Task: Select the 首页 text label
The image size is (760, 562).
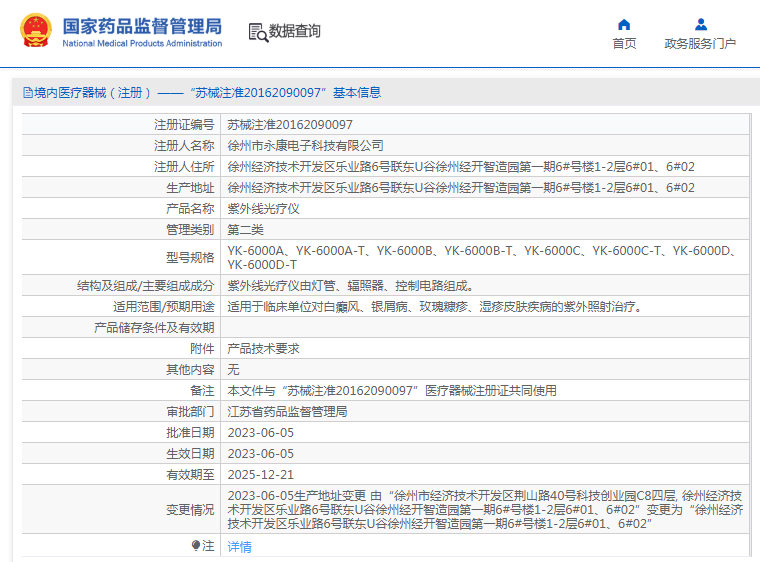Action: click(x=624, y=44)
